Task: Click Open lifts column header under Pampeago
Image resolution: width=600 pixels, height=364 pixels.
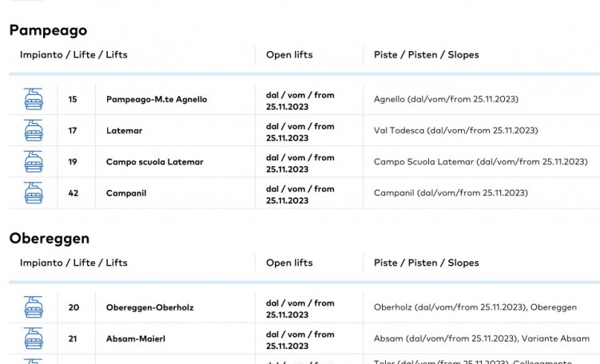Action: click(x=289, y=55)
